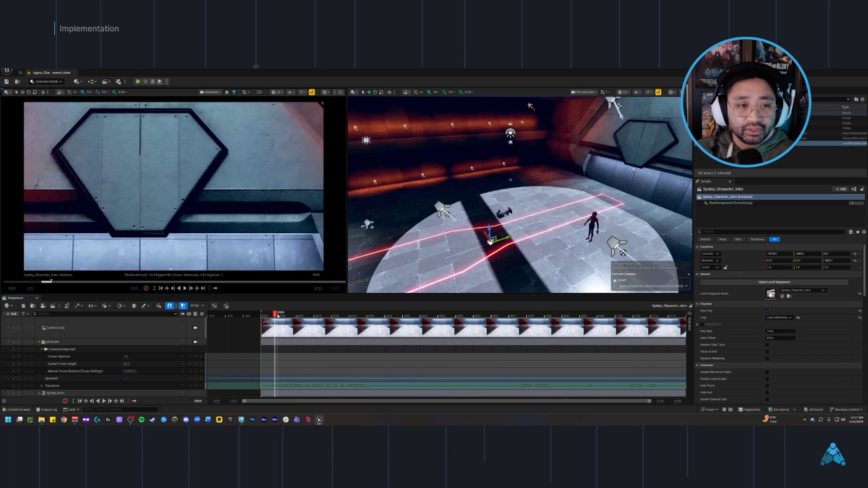Open the Content Drawer
This screenshot has width=868, height=488.
pyautogui.click(x=17, y=409)
